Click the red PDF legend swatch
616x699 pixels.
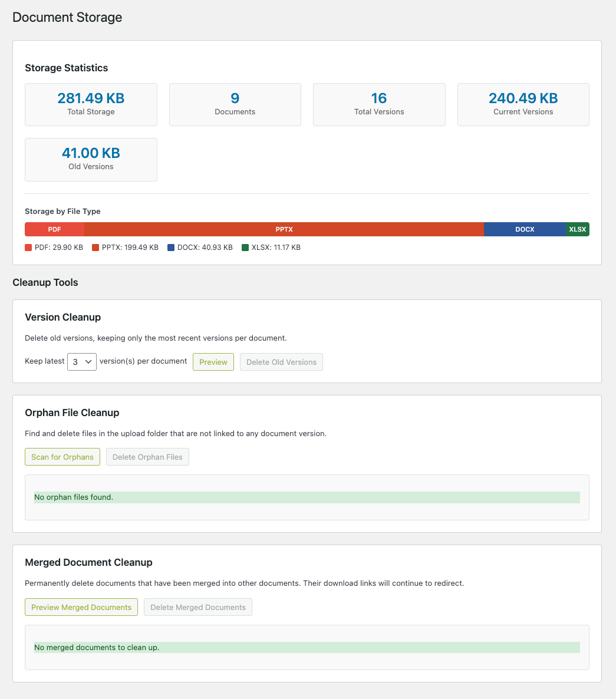28,248
